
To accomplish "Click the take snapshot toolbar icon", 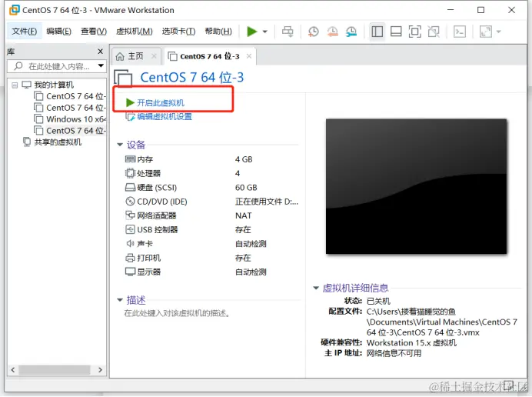I will [x=313, y=32].
